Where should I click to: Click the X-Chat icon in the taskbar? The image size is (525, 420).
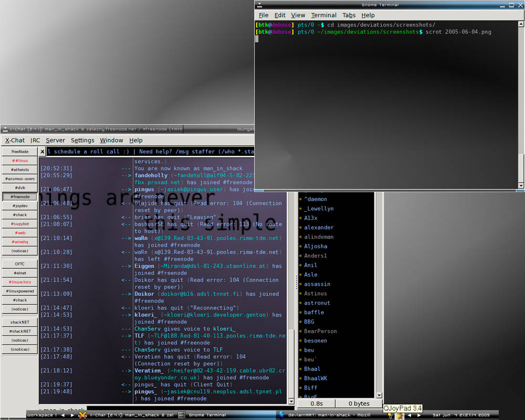click(x=82, y=415)
